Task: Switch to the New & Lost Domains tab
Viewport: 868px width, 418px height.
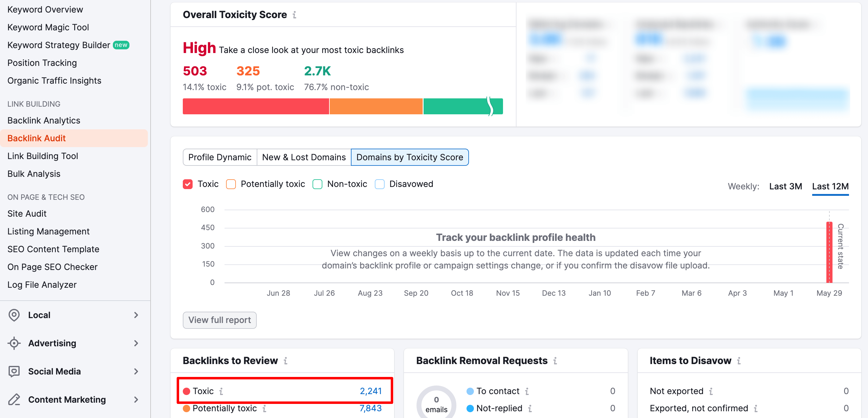Action: coord(304,157)
